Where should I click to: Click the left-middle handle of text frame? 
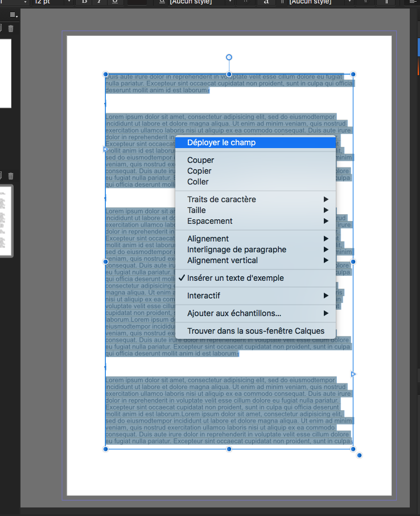coord(106,261)
